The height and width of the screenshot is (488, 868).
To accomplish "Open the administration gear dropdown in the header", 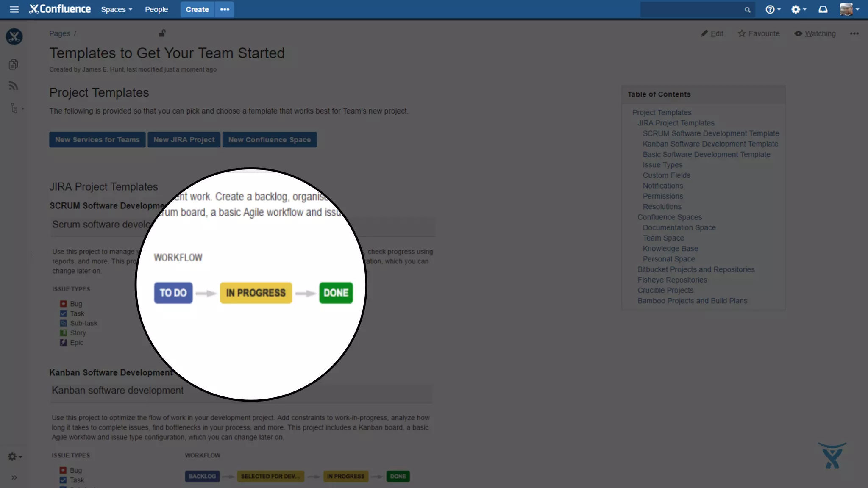I will (798, 9).
